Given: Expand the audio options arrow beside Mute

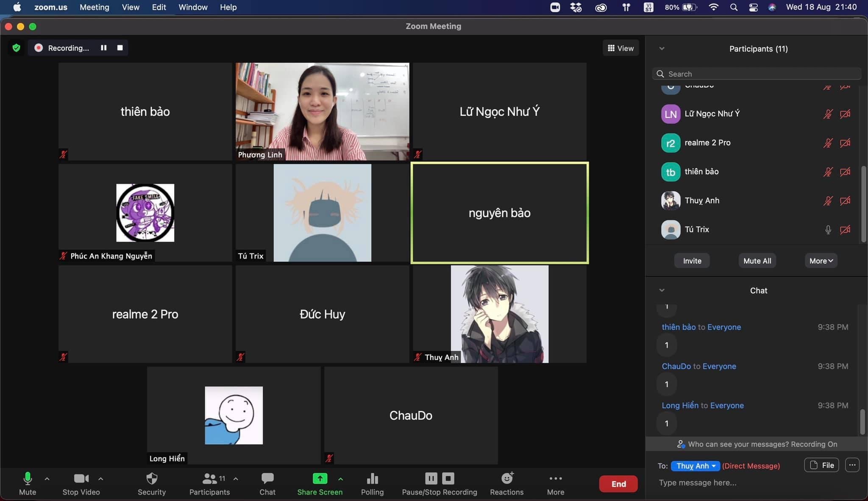Looking at the screenshot, I should click(47, 479).
